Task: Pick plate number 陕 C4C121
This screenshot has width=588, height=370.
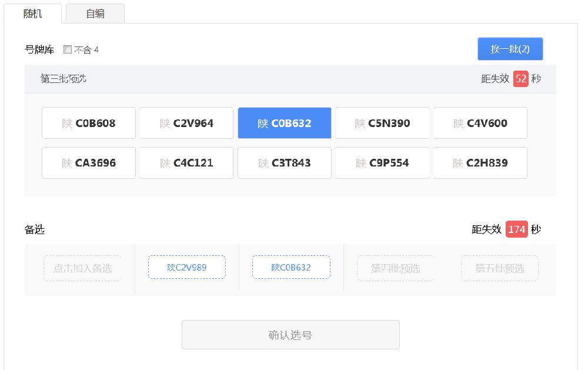Action: pyautogui.click(x=186, y=163)
